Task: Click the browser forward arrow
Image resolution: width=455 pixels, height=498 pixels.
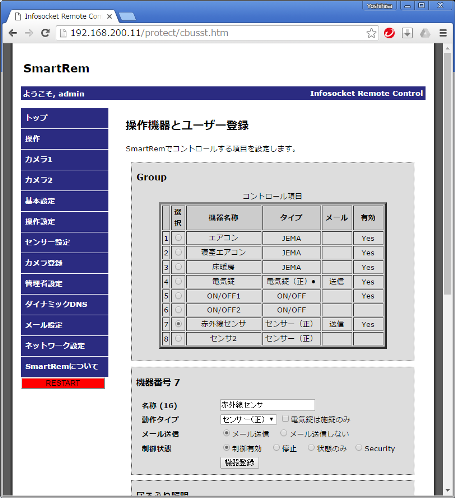Action: click(29, 33)
